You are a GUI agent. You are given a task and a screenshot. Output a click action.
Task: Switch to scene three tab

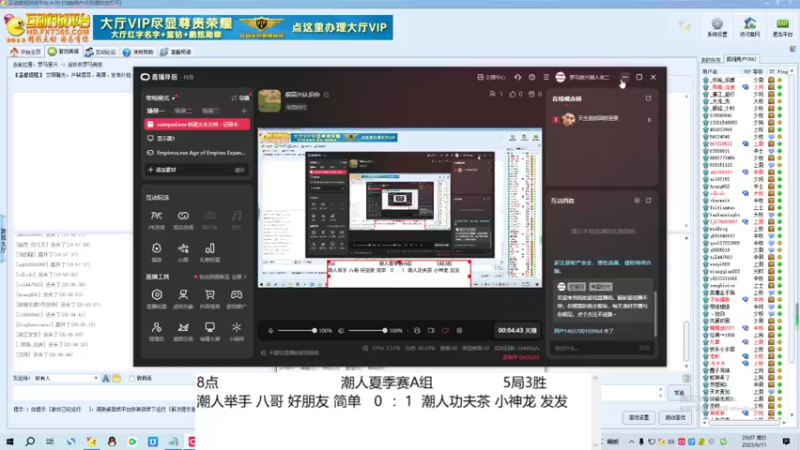pyautogui.click(x=210, y=111)
